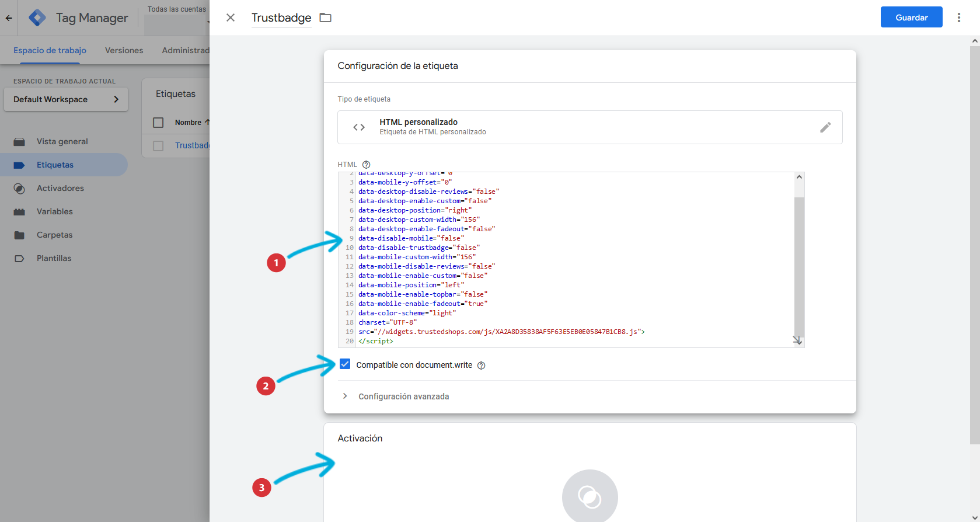Screen dimensions: 980x522
Task: Open help icon beside document.write option
Action: (482, 366)
